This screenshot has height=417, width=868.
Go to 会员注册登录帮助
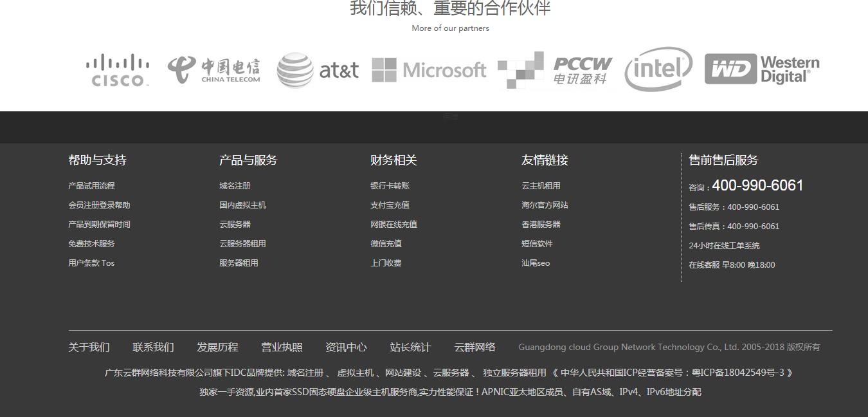point(99,205)
